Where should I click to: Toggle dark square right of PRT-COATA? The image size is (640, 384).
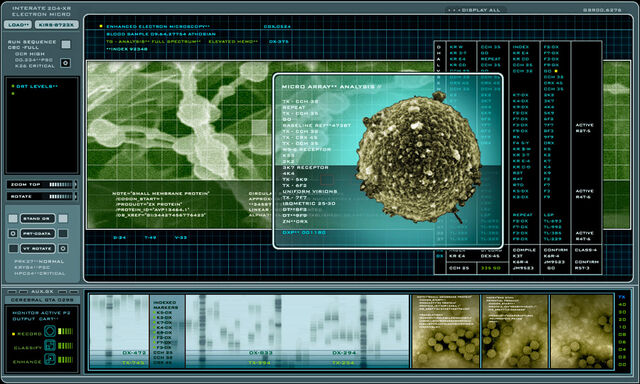[63, 233]
